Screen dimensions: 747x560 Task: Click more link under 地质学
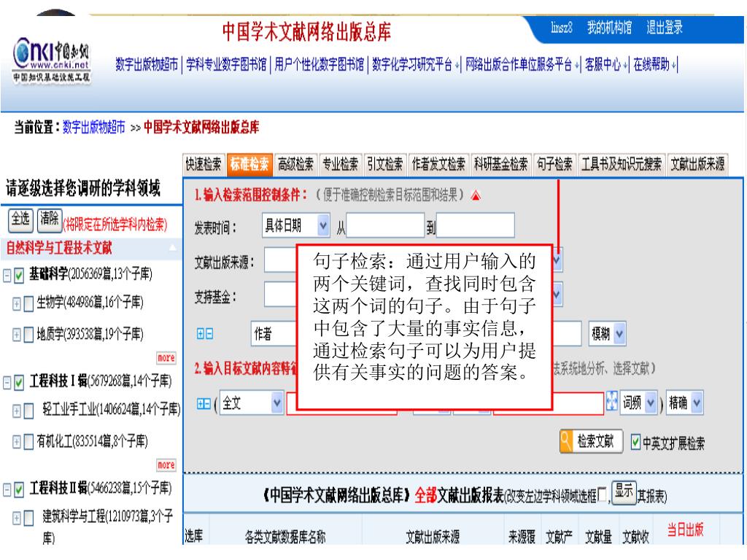(166, 357)
